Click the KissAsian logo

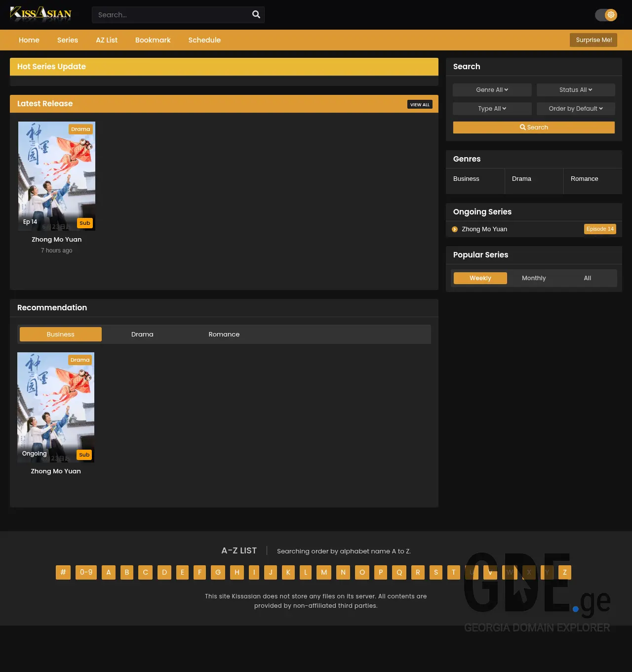(41, 14)
